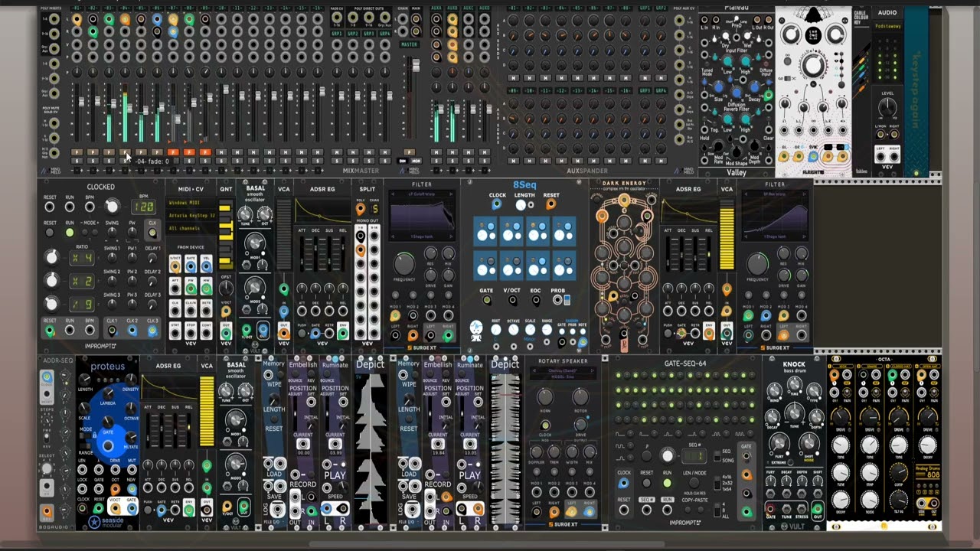This screenshot has width=980, height=551.
Task: Click the SCALE knob on 8Seq
Action: pyautogui.click(x=530, y=330)
